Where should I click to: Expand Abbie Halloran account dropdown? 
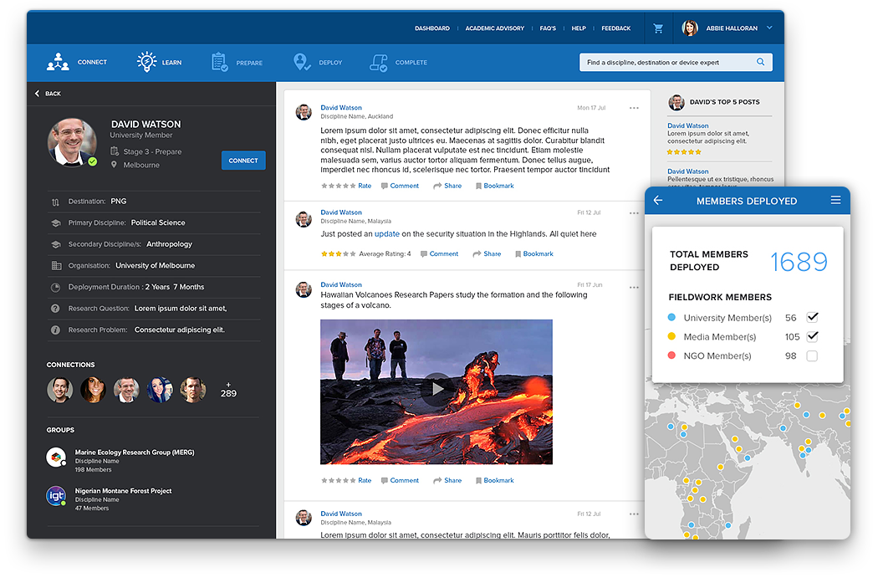click(769, 28)
